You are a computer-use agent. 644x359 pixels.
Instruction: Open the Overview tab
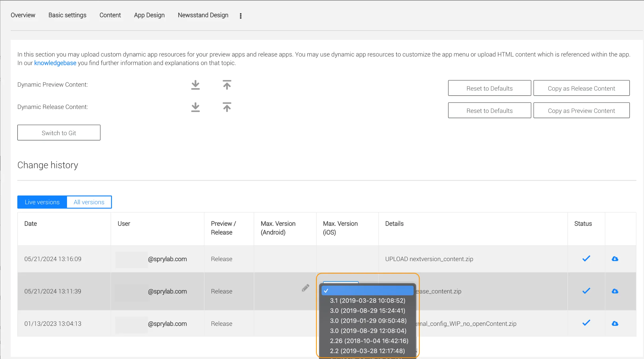point(23,15)
